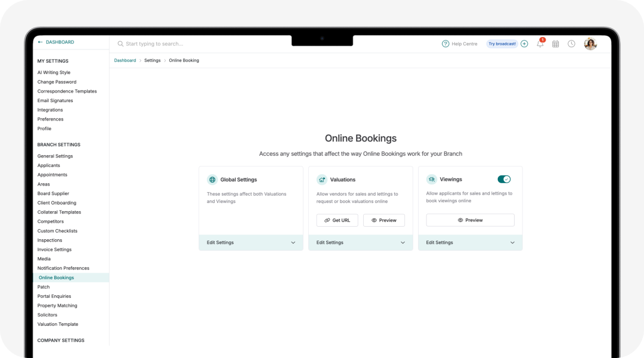Viewport: 644px width, 358px height.
Task: Click Preview button in Valuations card
Action: (384, 220)
